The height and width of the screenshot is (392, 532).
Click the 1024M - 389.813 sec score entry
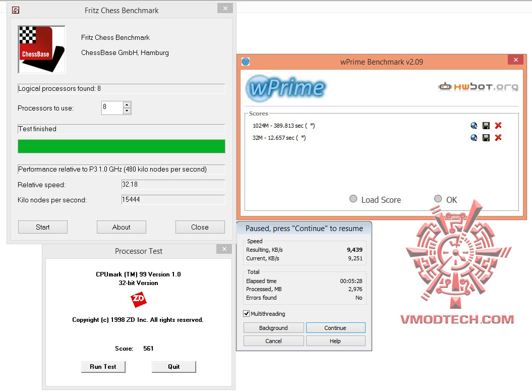283,126
